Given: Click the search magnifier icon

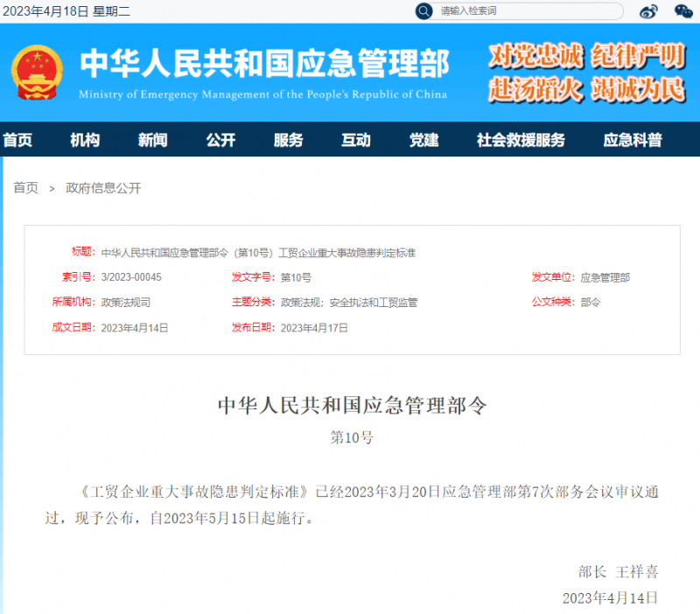Looking at the screenshot, I should pos(423,11).
